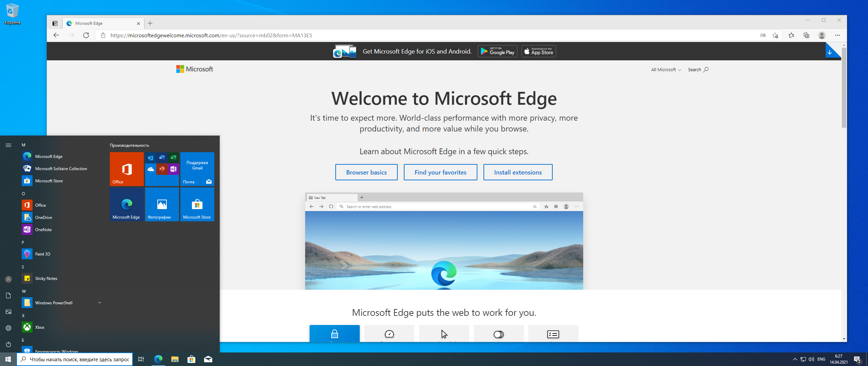Click the Get it on Google Play badge
Screen dimensions: 868x366
(x=497, y=51)
